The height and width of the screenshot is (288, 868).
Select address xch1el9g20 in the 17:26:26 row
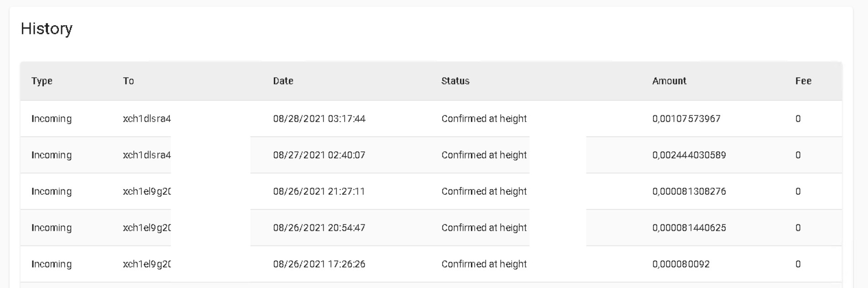[146, 264]
